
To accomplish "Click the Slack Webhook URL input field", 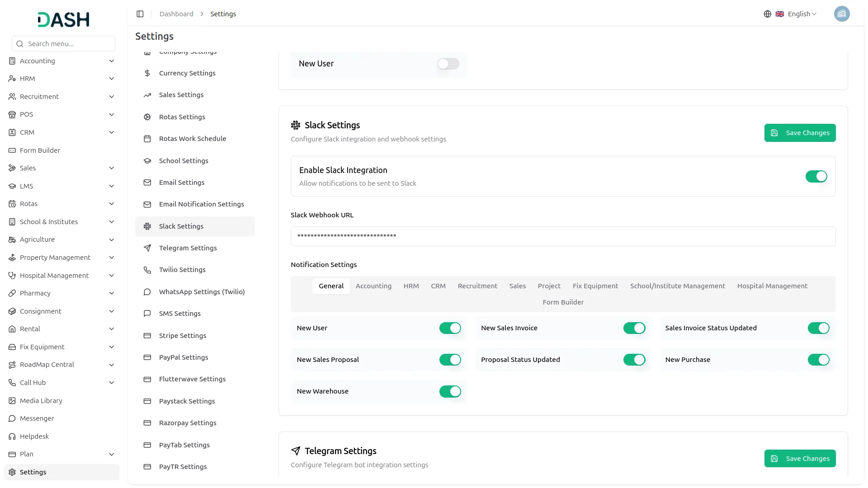I will [562, 236].
